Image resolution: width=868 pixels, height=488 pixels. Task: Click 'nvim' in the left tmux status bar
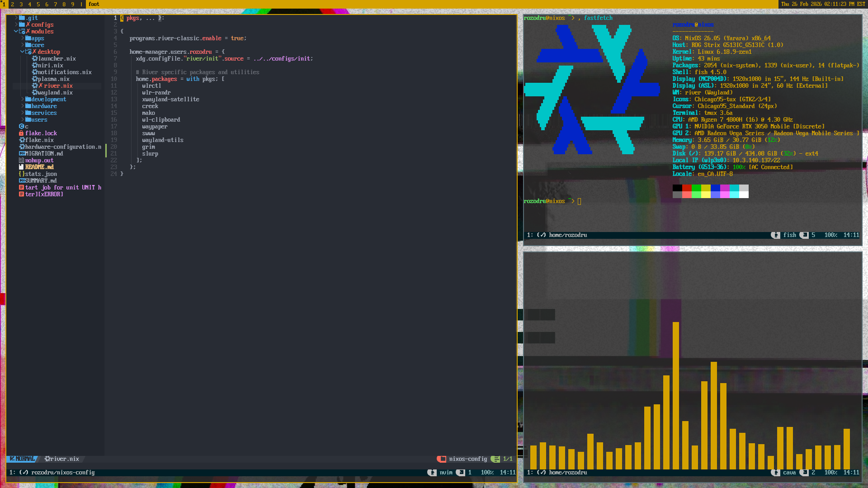point(446,473)
